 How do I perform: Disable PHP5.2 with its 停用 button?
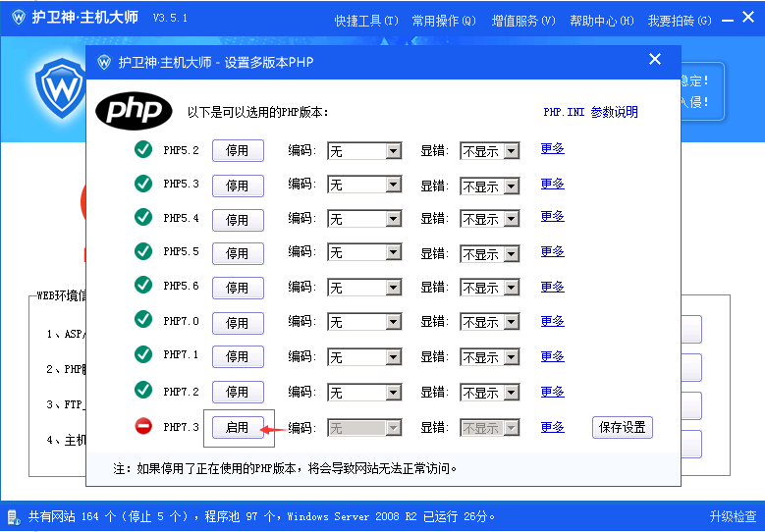pos(238,151)
